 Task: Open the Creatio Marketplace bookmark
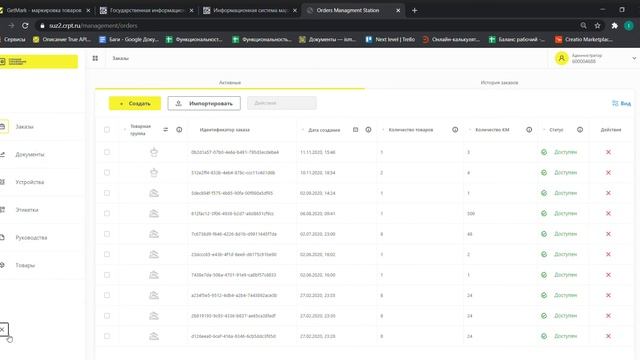coord(584,40)
